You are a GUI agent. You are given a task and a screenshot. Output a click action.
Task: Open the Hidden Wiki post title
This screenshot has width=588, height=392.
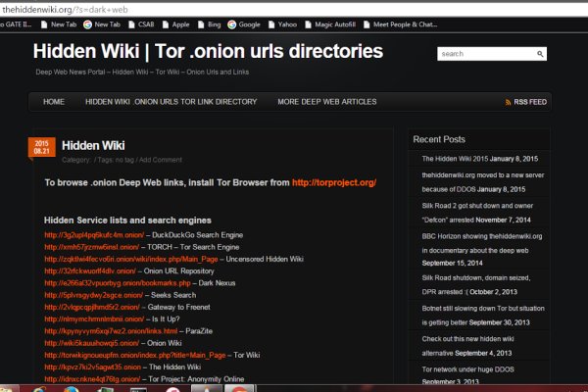coord(93,146)
